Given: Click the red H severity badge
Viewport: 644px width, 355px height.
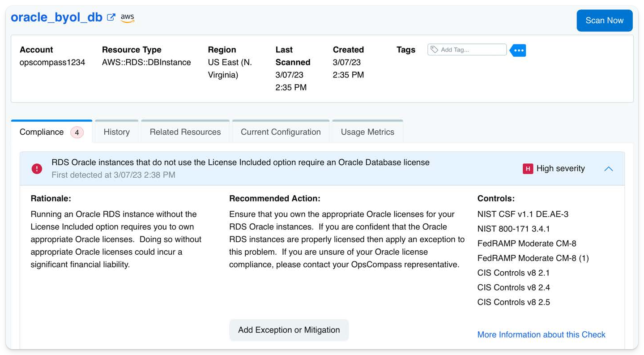Looking at the screenshot, I should [x=528, y=169].
